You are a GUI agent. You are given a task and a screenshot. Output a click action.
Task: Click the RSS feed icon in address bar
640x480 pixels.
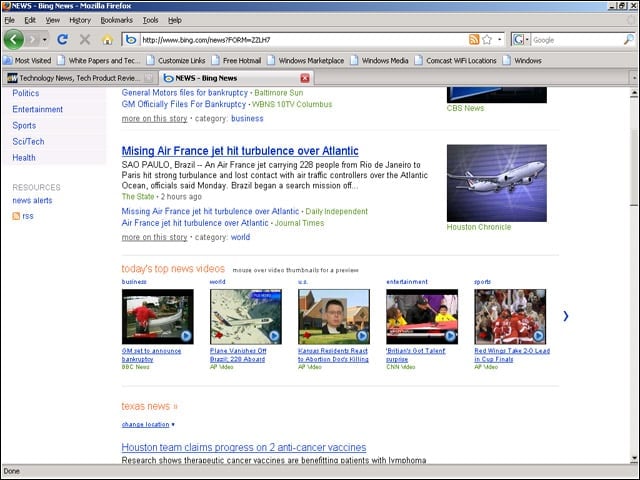click(x=474, y=40)
